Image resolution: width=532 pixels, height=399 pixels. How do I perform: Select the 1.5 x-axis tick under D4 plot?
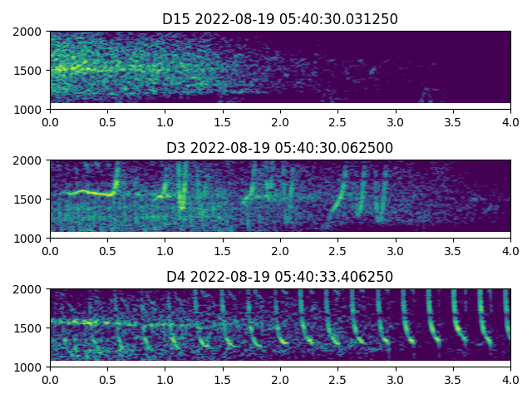pyautogui.click(x=223, y=379)
